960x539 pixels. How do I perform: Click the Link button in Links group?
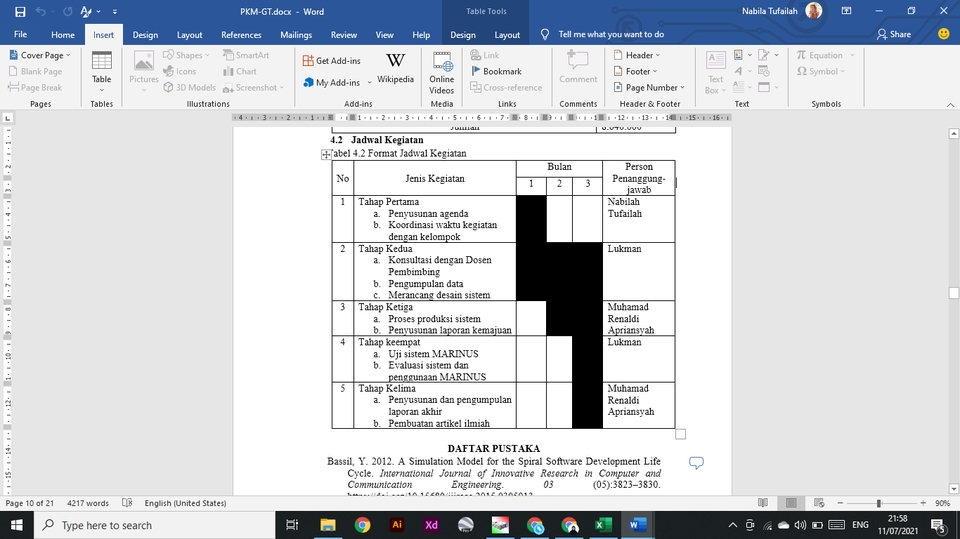tap(485, 55)
